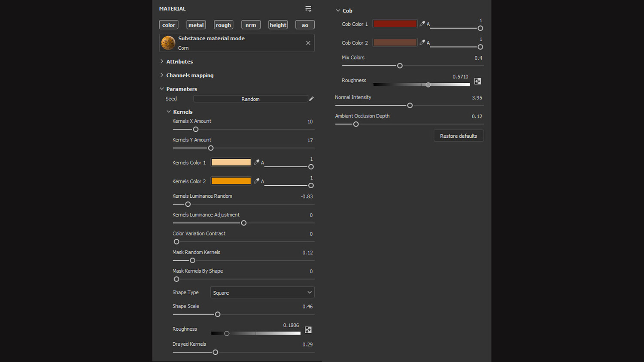Open the Material panel options menu icon
This screenshot has width=644, height=362.
point(308,9)
